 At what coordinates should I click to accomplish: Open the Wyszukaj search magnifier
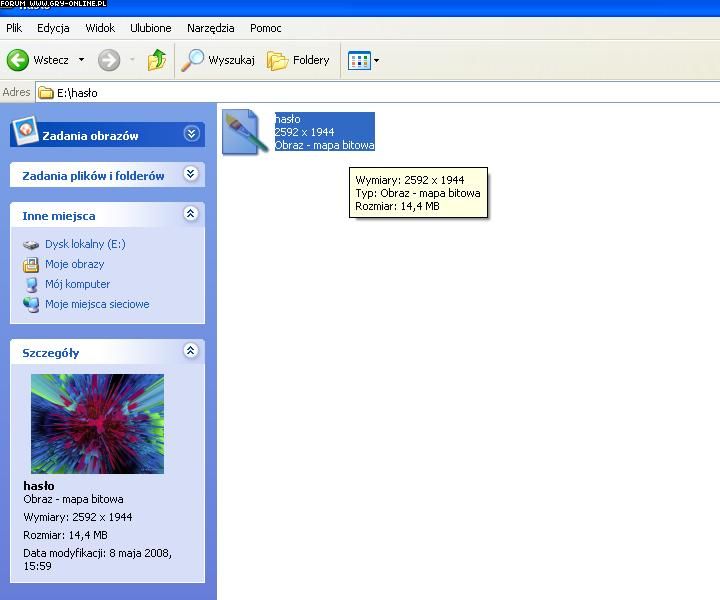192,60
